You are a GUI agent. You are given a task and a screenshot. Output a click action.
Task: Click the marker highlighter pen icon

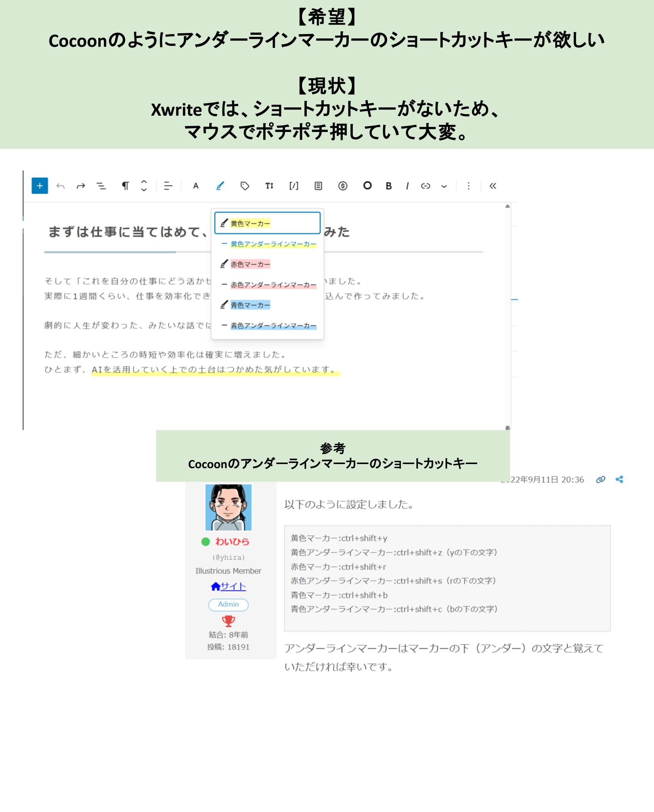click(x=220, y=186)
